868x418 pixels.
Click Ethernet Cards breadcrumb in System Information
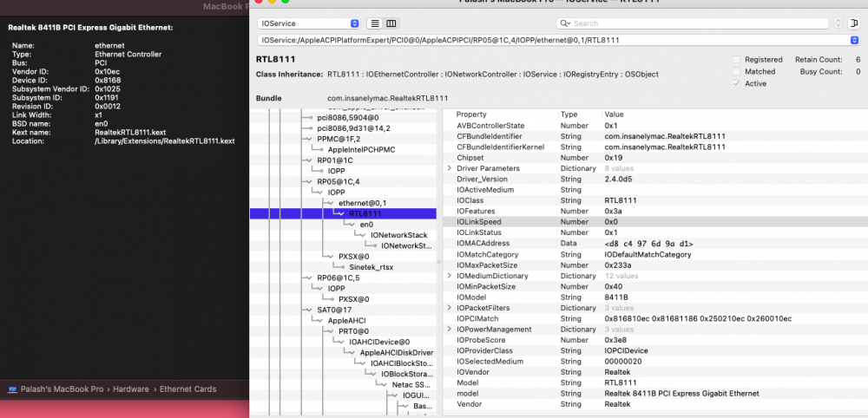pos(188,389)
